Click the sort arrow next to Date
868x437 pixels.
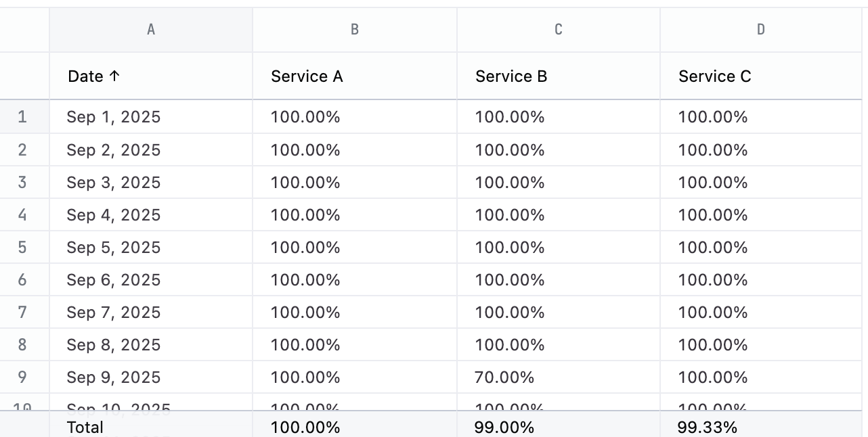coord(114,76)
